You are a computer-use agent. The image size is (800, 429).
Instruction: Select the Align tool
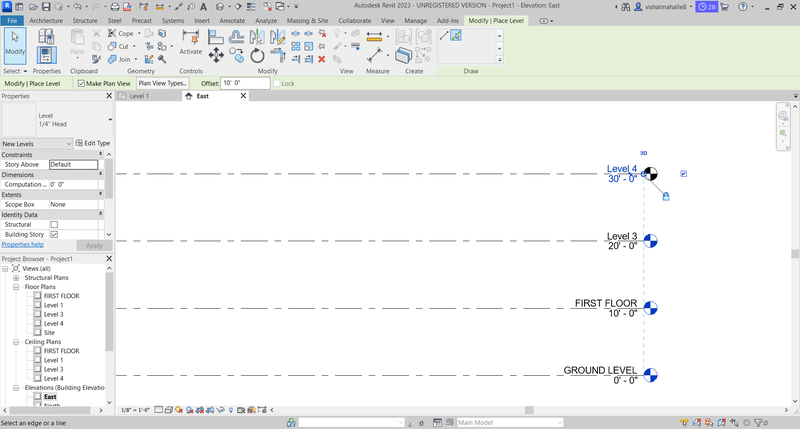point(216,37)
